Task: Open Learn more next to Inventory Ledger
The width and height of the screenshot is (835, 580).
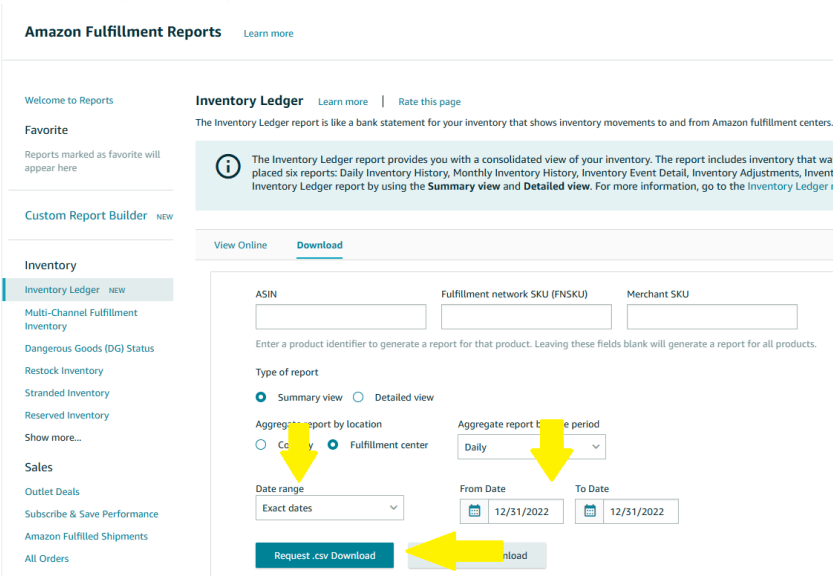Action: (343, 102)
